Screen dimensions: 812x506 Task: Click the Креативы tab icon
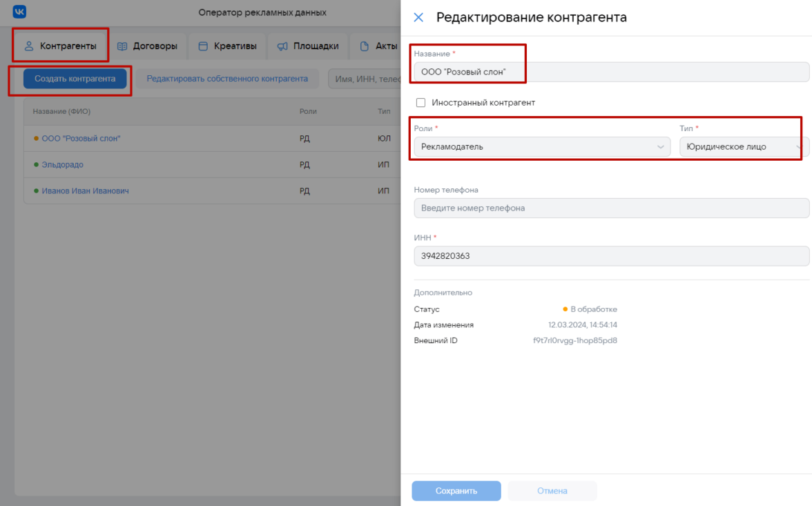point(203,47)
